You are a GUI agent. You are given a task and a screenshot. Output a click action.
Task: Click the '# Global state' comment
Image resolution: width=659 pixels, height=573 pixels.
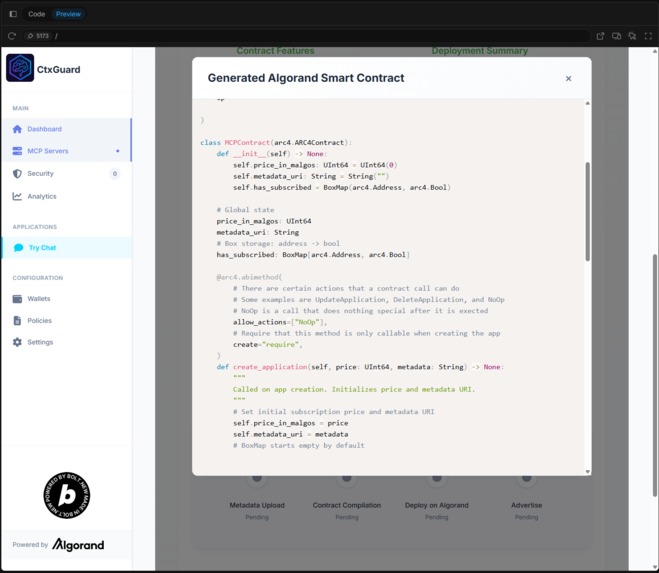click(x=245, y=210)
